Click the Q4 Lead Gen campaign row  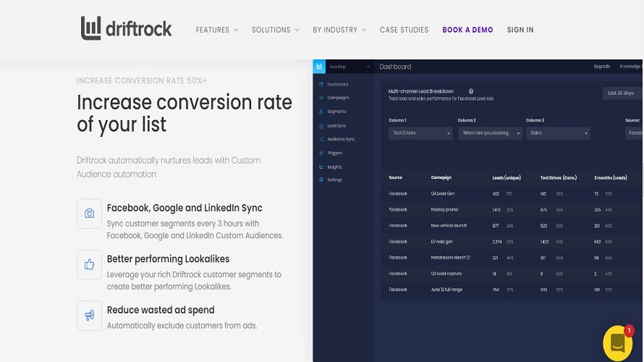click(x=512, y=193)
